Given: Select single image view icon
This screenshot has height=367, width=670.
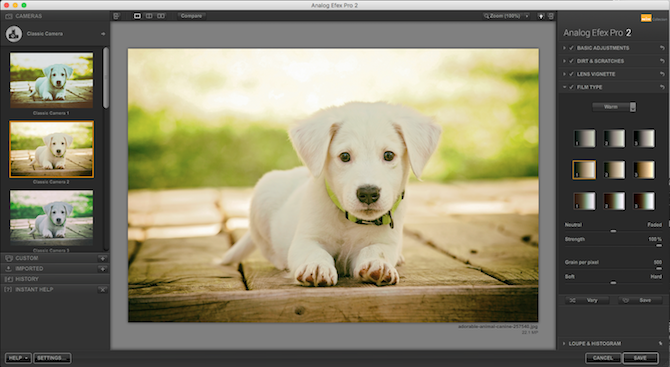Looking at the screenshot, I should point(137,16).
